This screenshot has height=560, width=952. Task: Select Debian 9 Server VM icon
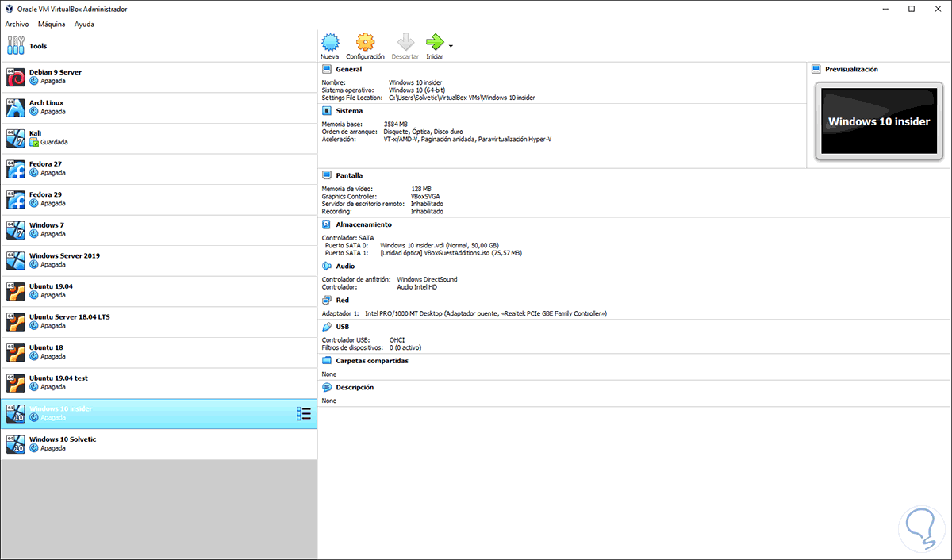pos(15,77)
